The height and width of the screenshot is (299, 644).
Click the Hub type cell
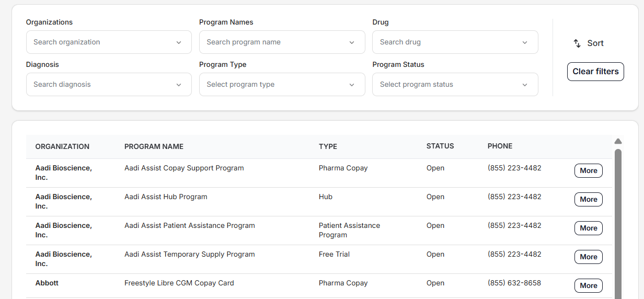tap(326, 197)
